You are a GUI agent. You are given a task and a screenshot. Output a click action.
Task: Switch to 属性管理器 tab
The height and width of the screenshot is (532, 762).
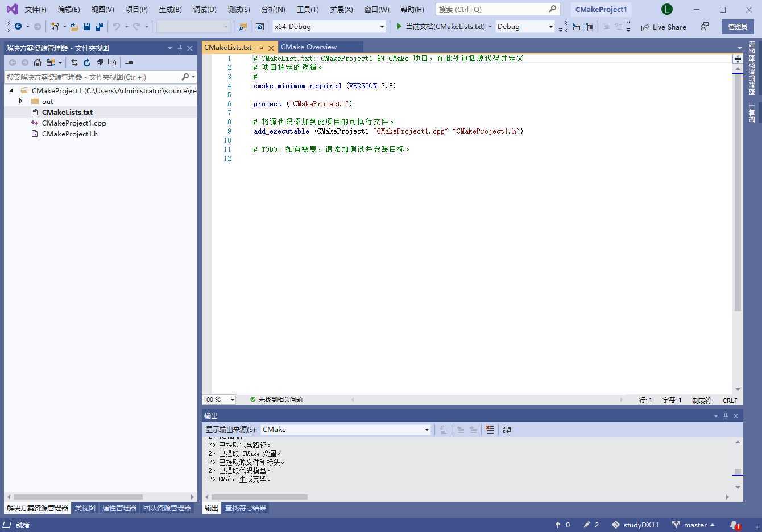pyautogui.click(x=119, y=508)
